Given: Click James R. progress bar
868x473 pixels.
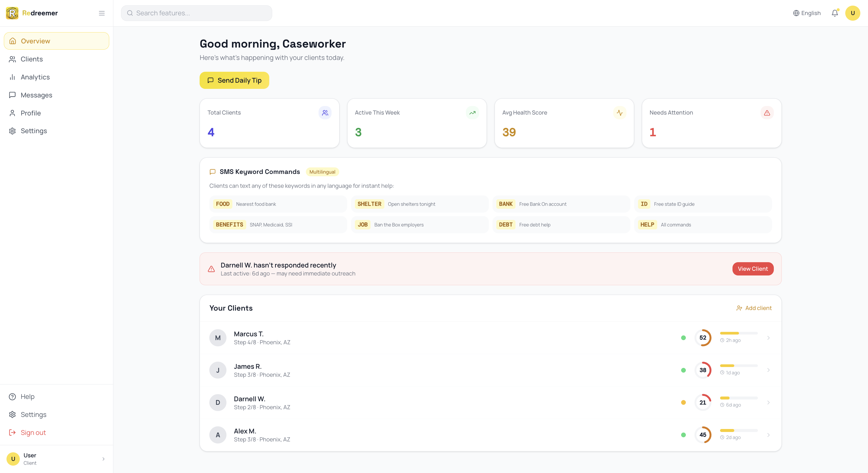Looking at the screenshot, I should point(739,366).
